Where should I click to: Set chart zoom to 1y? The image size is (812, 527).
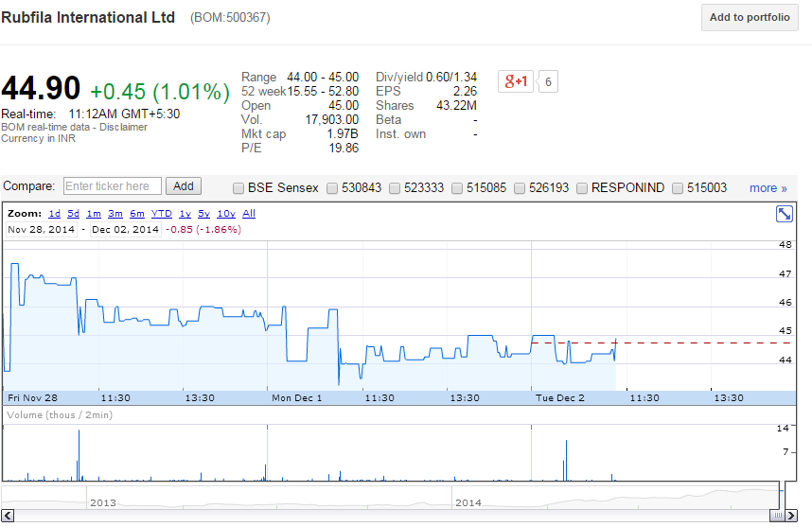[x=185, y=213]
